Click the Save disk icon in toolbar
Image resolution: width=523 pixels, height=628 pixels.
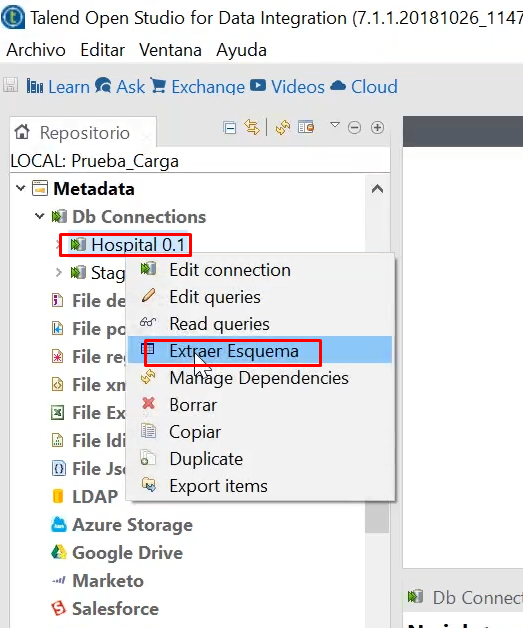[x=10, y=85]
